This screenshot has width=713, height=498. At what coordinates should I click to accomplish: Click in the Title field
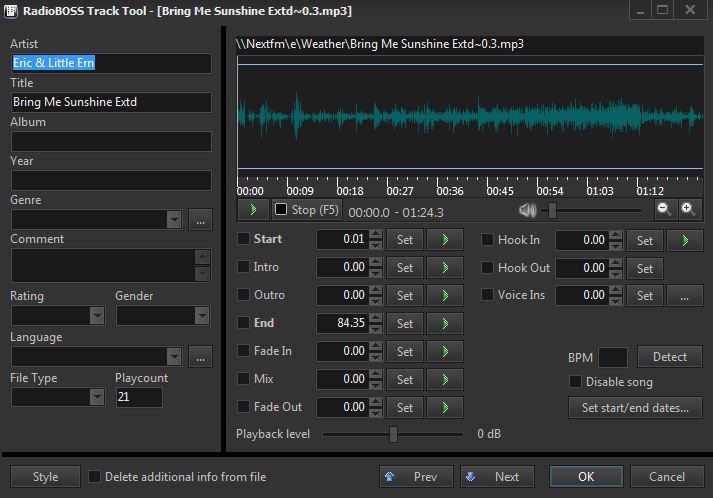tap(111, 102)
